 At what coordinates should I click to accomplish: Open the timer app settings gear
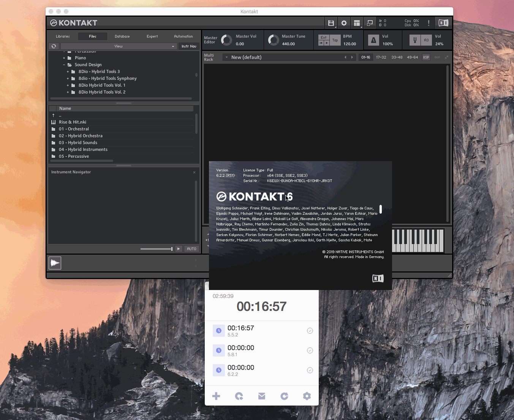307,396
